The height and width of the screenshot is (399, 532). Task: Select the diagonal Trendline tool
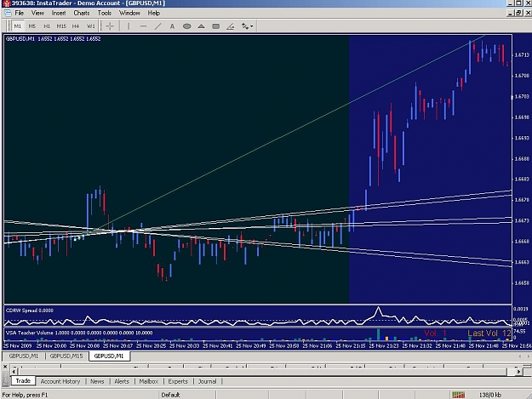[157, 26]
